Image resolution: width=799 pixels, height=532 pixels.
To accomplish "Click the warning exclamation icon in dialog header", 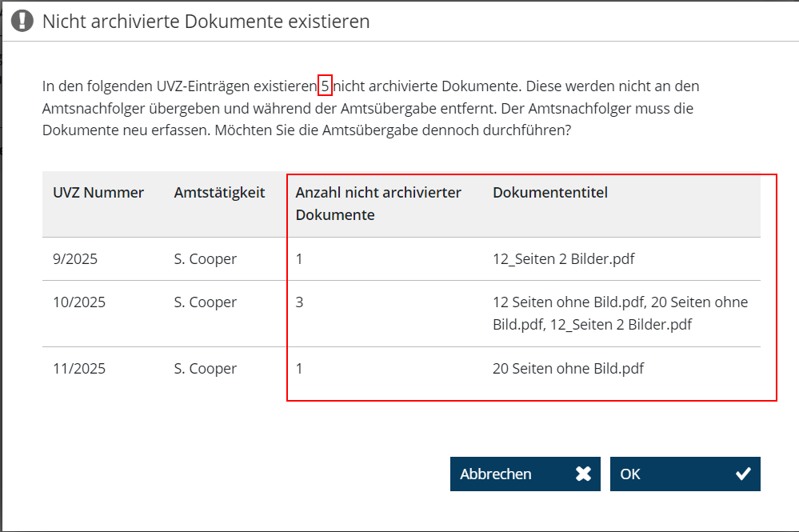I will click(22, 21).
